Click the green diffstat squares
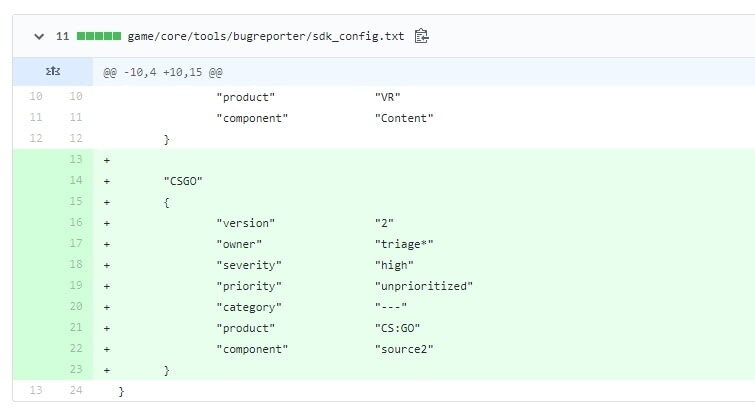This screenshot has width=755, height=415. pos(99,36)
